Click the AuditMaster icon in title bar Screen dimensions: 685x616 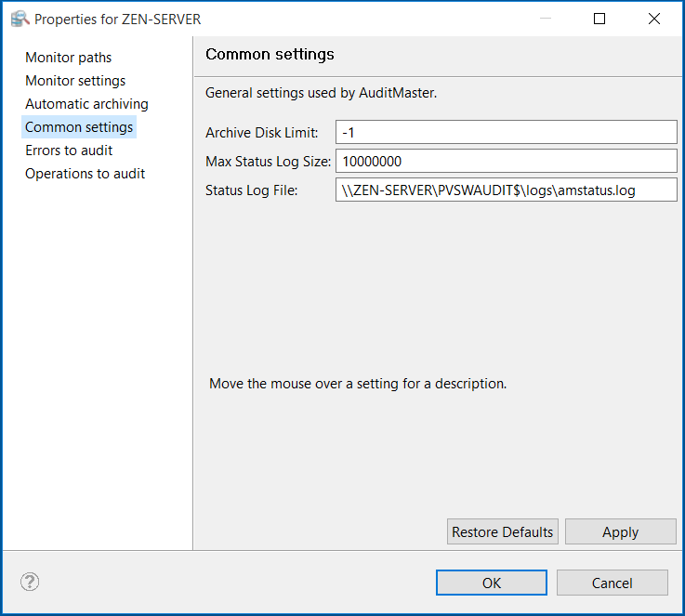(x=20, y=19)
